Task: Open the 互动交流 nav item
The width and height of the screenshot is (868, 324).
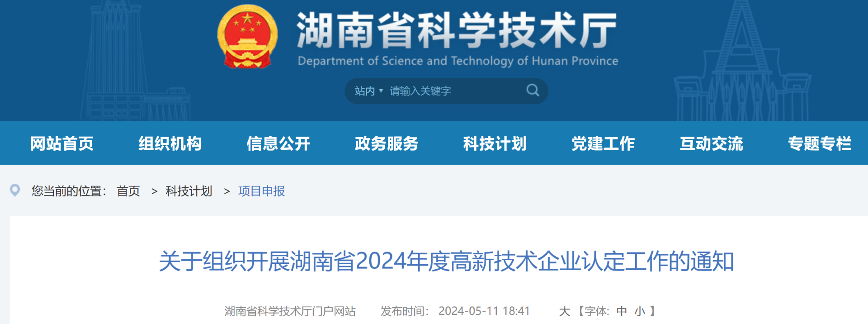Action: click(x=711, y=143)
